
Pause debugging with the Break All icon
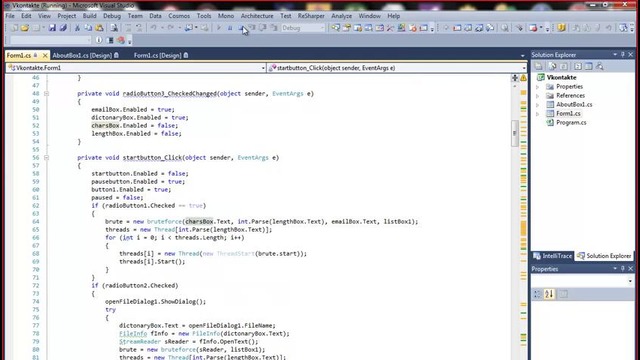(230, 28)
